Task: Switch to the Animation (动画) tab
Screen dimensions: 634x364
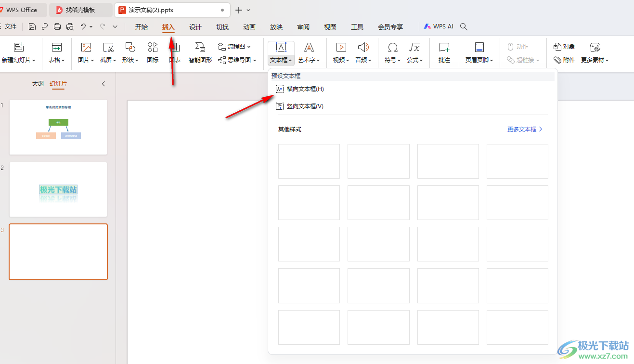Action: 249,27
